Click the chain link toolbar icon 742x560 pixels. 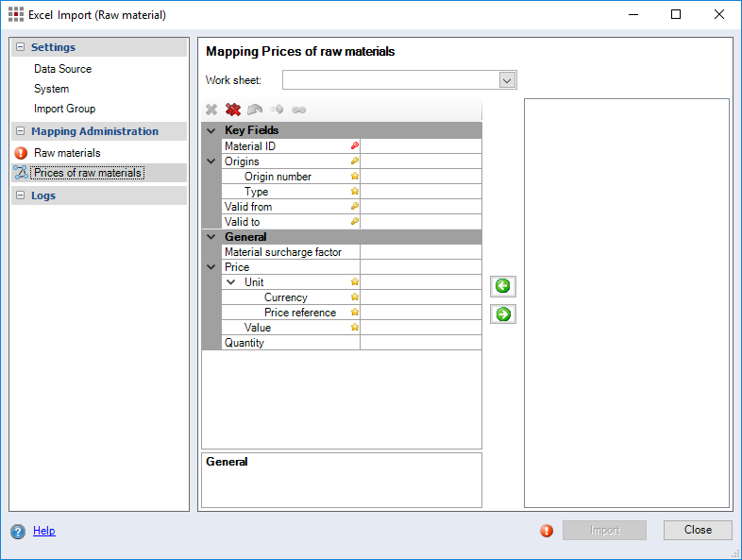point(298,110)
